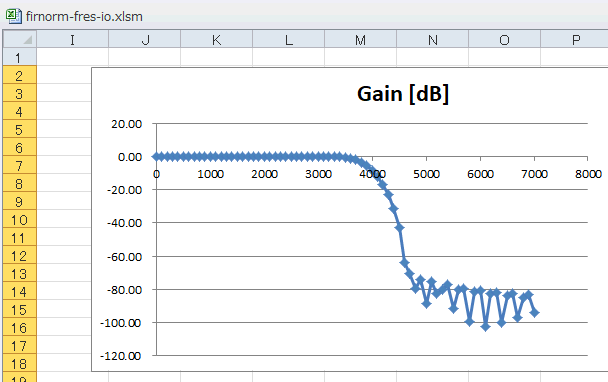The width and height of the screenshot is (608, 382).
Task: Select column J header
Action: pos(145,40)
